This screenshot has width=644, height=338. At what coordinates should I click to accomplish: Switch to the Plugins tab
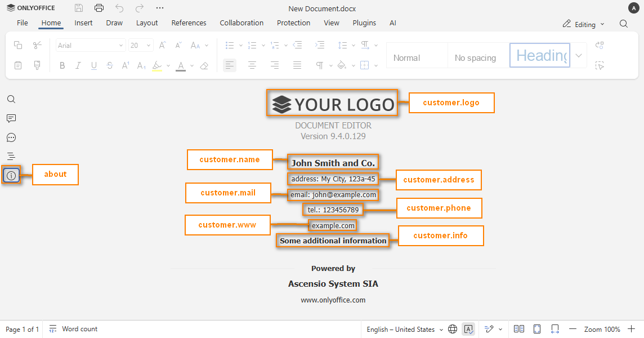tap(364, 23)
